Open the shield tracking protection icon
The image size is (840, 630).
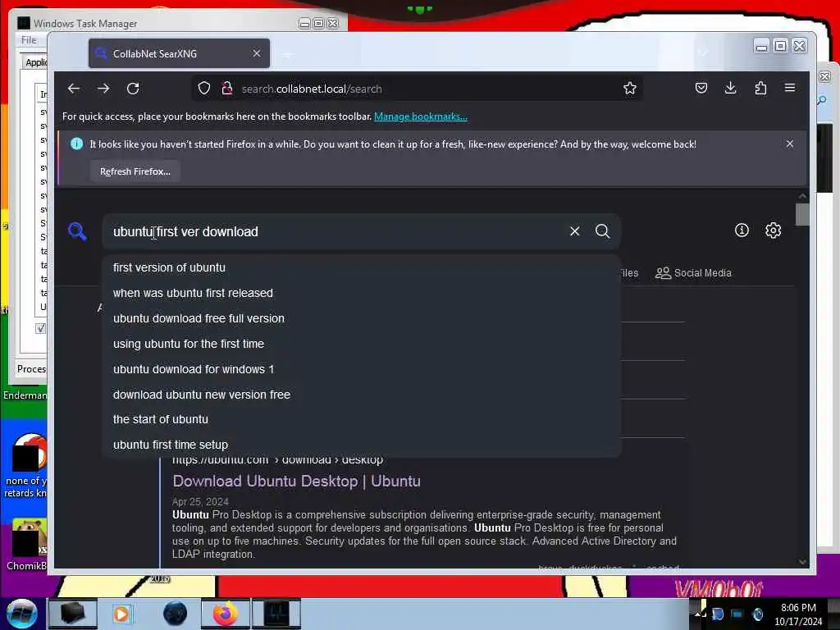(204, 89)
